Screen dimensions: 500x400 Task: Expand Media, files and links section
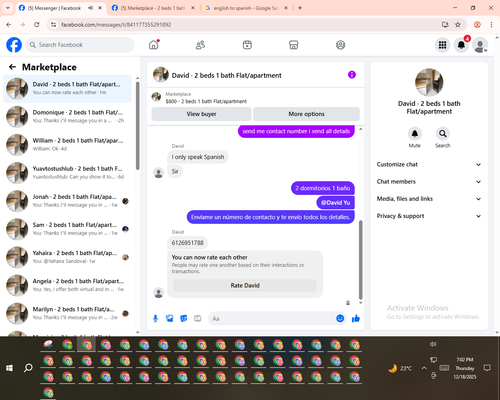429,199
